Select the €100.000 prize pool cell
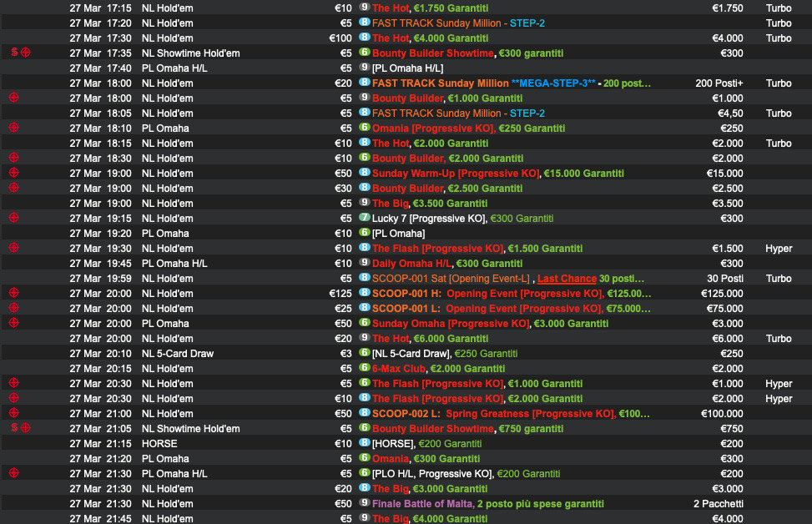This screenshot has height=524, width=812. 722,414
